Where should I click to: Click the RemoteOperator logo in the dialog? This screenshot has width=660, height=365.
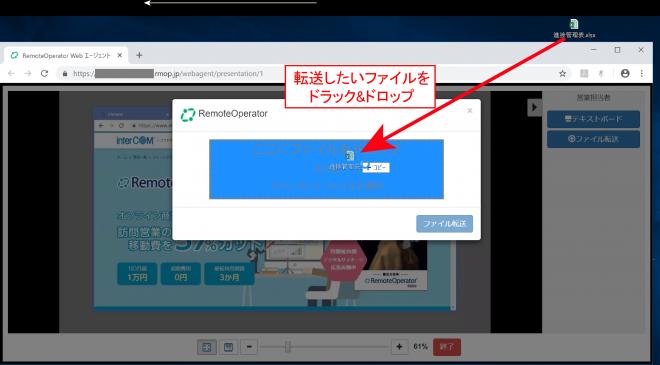(x=224, y=114)
